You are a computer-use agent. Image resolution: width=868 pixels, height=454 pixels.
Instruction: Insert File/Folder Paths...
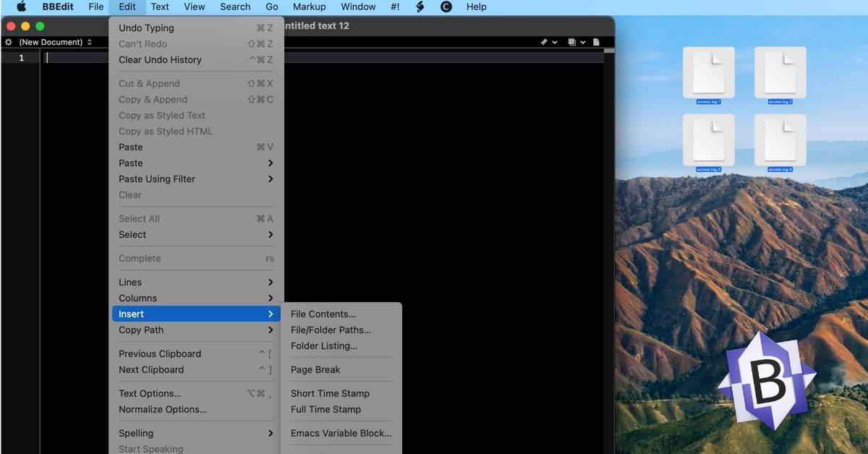click(x=341, y=330)
